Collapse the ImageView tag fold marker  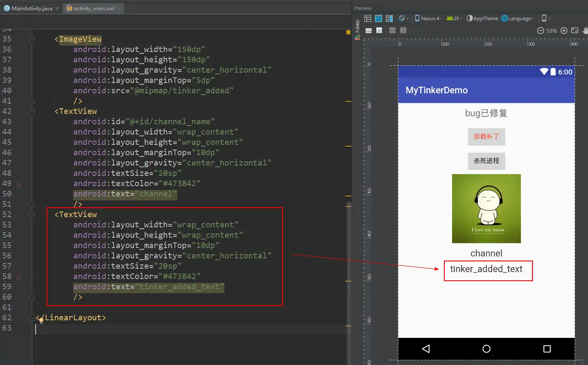[32, 39]
